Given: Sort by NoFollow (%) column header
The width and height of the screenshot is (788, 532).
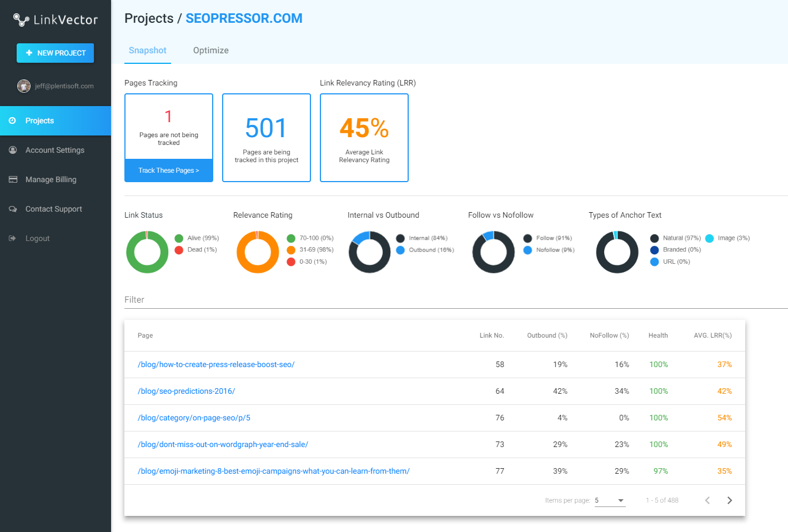Looking at the screenshot, I should click(x=609, y=335).
